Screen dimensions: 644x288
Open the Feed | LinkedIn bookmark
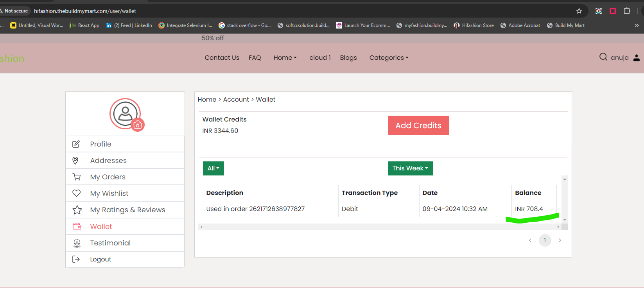pos(129,25)
